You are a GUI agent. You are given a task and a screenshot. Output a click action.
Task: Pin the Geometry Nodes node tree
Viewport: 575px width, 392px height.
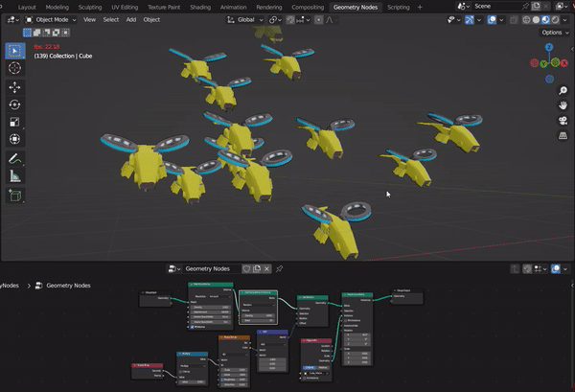coord(279,268)
